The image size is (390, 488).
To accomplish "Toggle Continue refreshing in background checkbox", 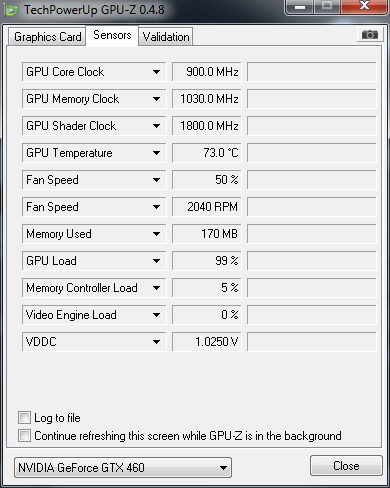I will coord(24,435).
